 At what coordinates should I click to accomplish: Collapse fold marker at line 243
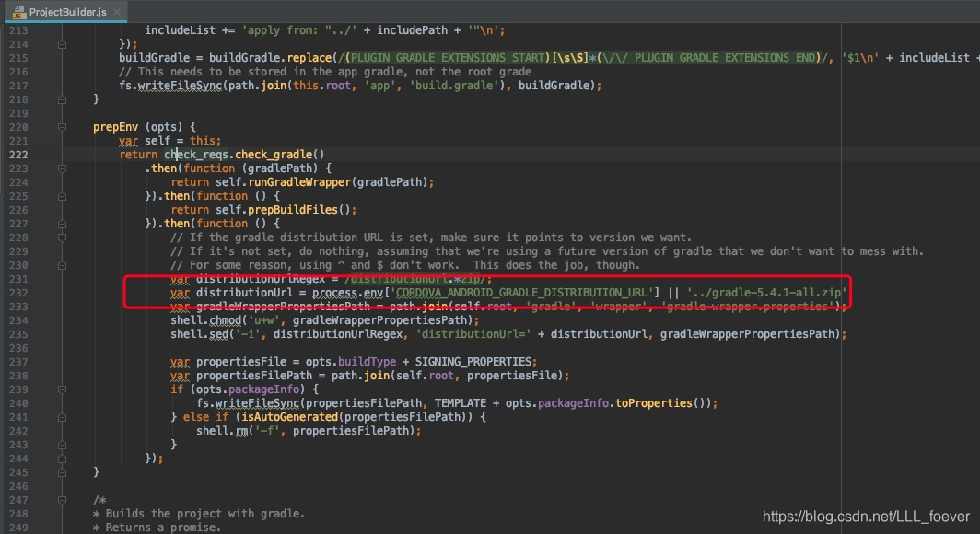62,445
